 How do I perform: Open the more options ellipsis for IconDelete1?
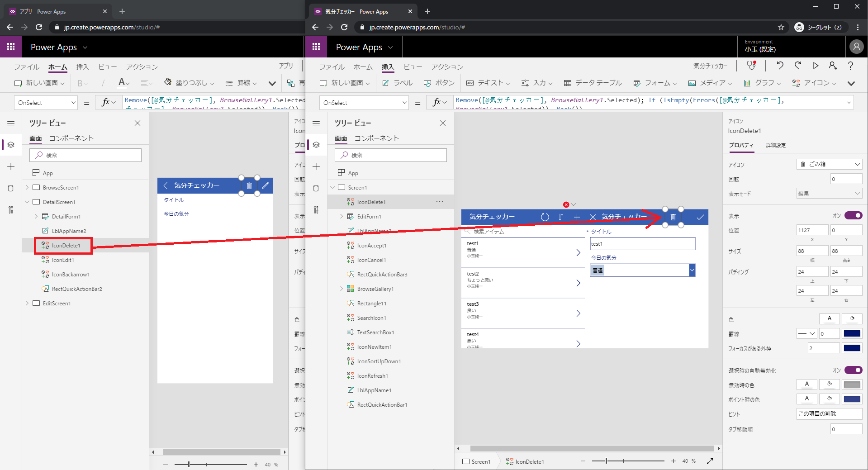coord(440,201)
